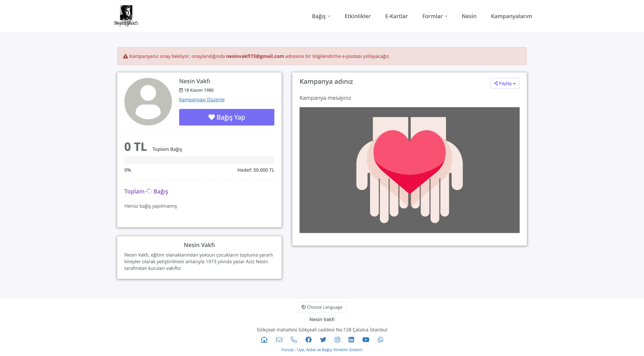
Task: Click the Henüz bağış yapılmamış text
Action: 150,206
